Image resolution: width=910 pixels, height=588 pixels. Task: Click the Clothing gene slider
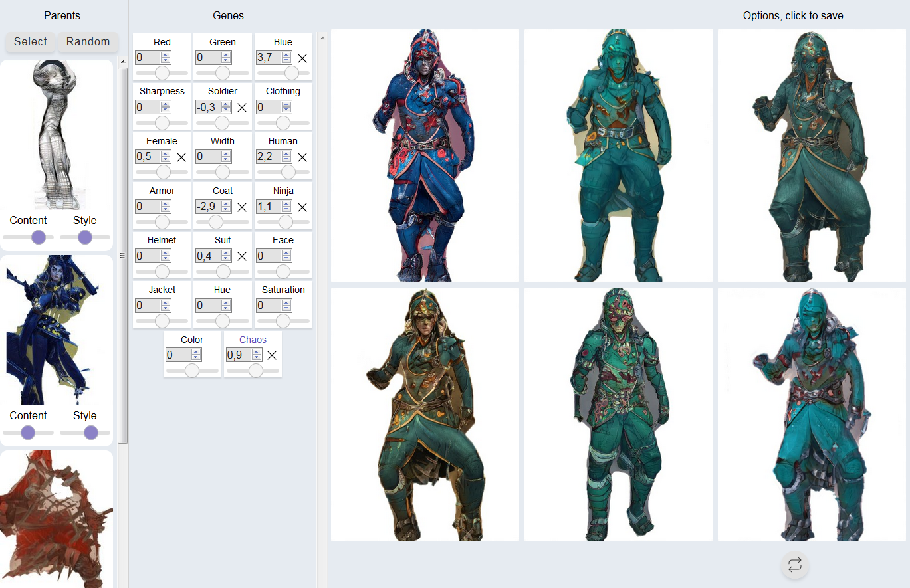[x=283, y=123]
